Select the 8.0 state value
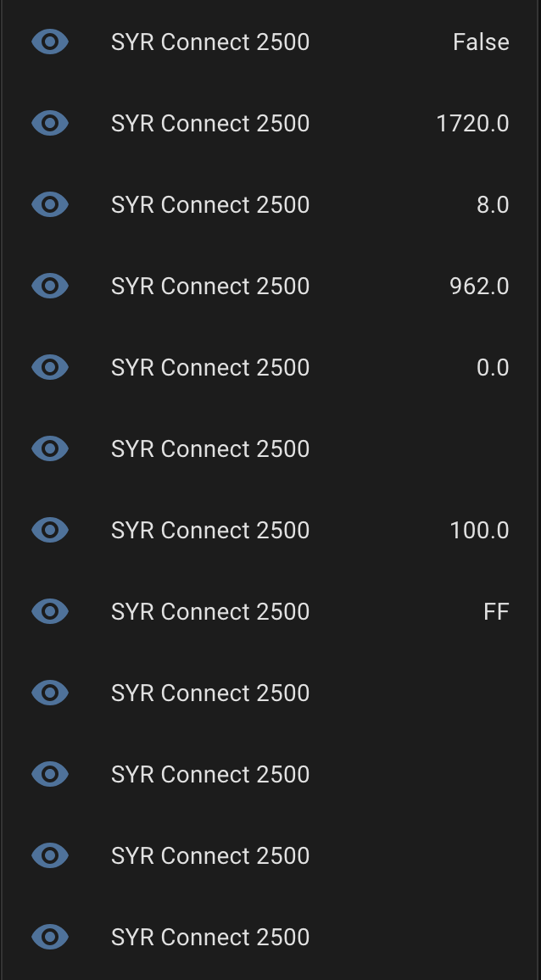 (x=492, y=204)
